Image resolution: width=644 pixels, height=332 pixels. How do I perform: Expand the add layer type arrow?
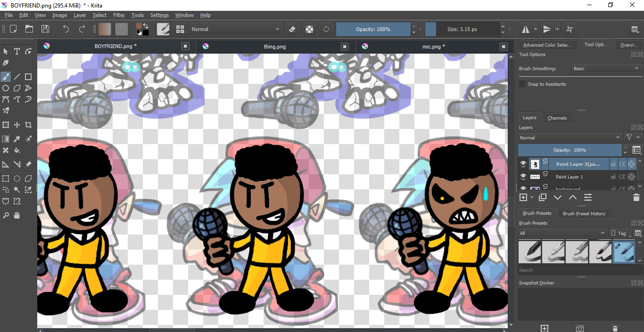532,197
